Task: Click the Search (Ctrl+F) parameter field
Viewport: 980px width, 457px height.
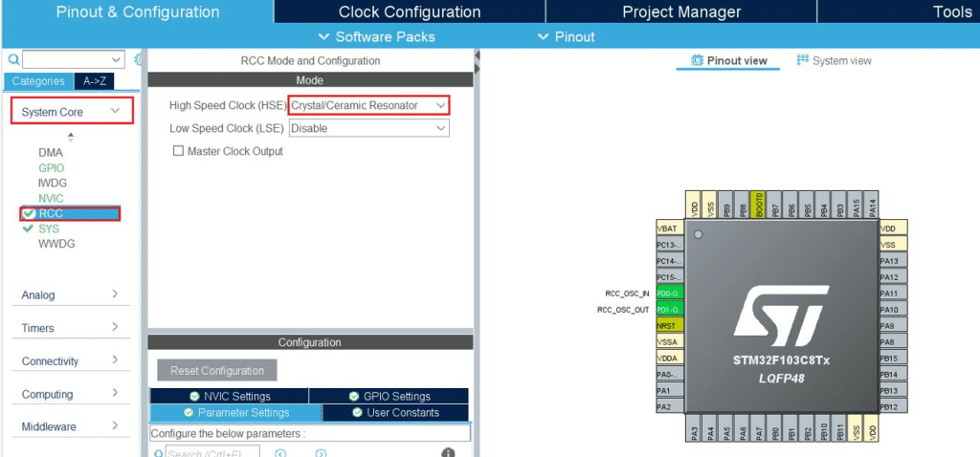Action: point(212,452)
